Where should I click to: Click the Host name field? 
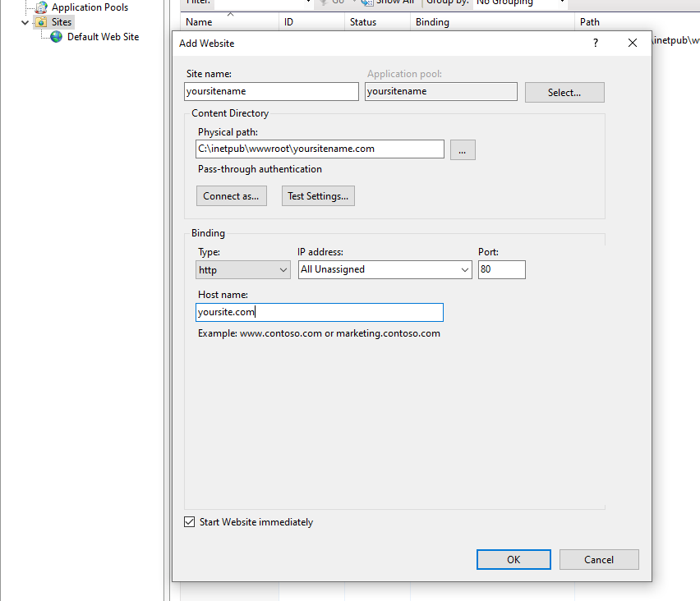[320, 312]
